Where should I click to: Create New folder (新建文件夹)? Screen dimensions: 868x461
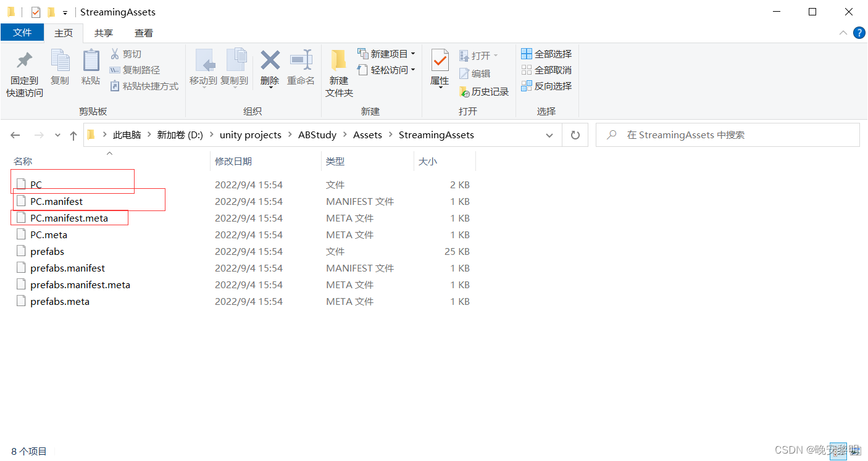click(339, 74)
